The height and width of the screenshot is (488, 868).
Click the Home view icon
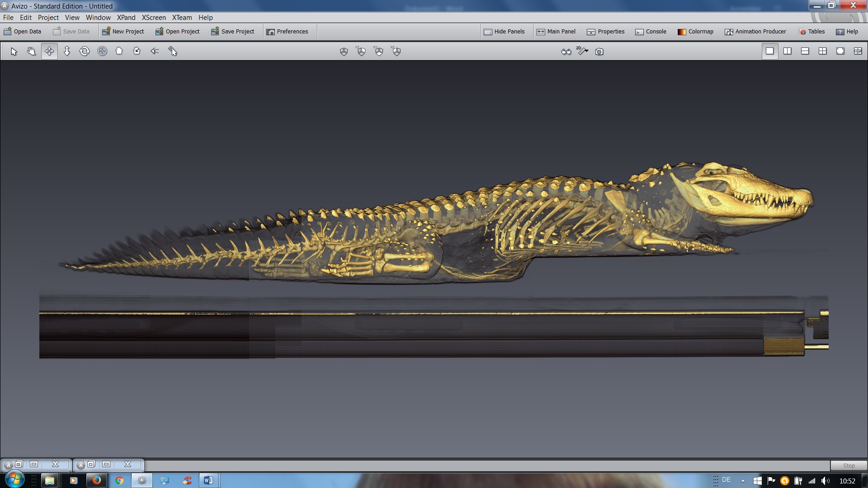119,51
